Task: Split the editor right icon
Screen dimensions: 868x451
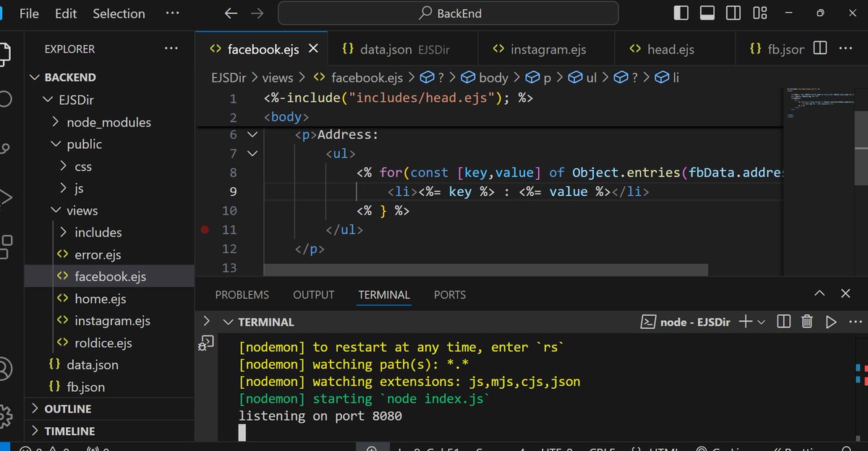Action: [820, 48]
